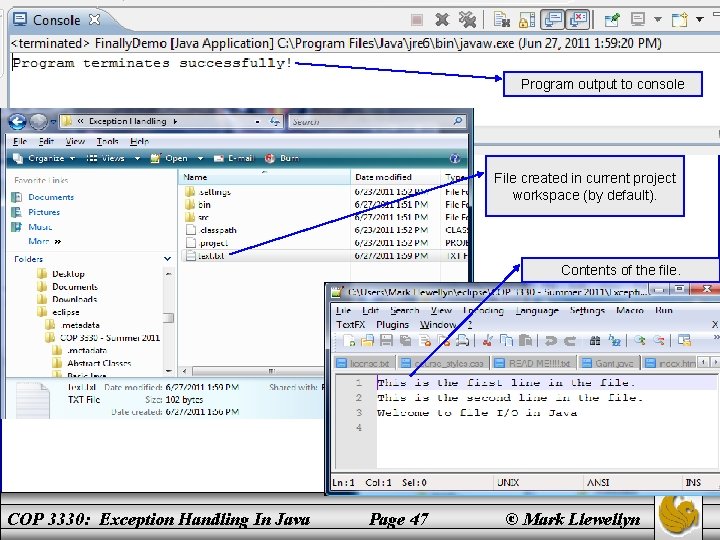Click Print icon in Notepad++ toolbar
Screen dimensions: 720x540
click(x=462, y=341)
